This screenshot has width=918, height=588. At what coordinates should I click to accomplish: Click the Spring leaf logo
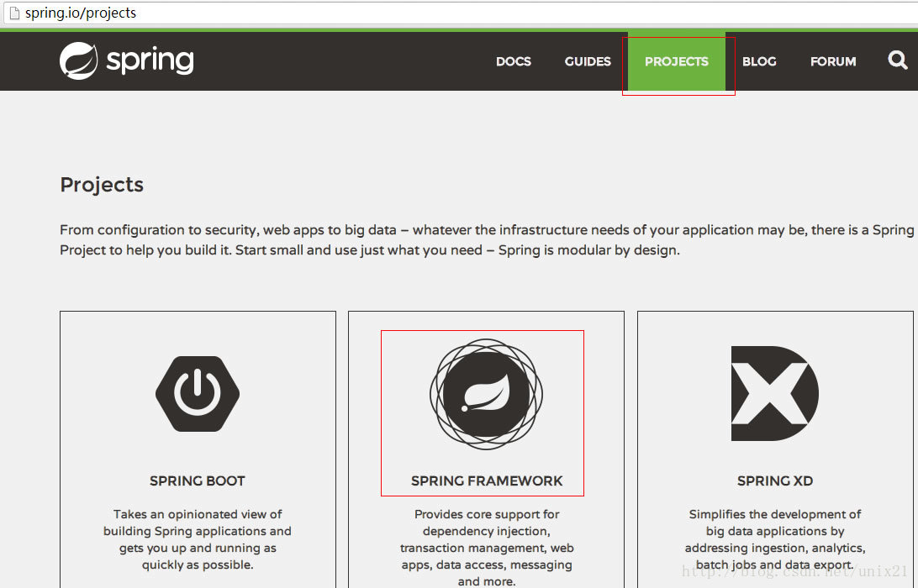point(78,60)
